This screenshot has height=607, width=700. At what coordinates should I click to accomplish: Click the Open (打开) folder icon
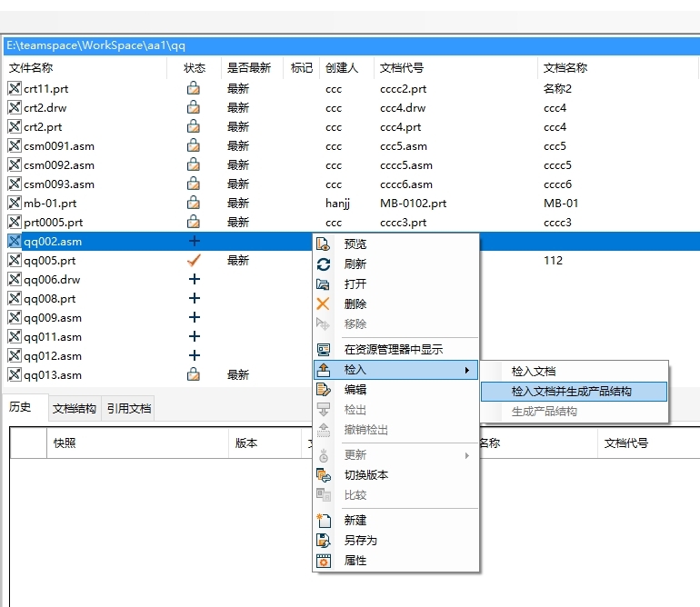click(324, 284)
